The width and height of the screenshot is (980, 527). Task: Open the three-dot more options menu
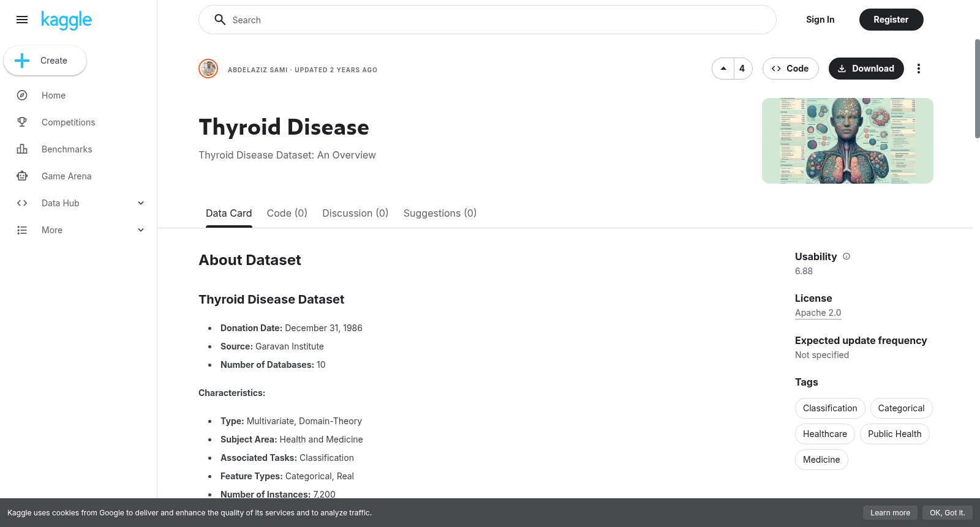click(x=918, y=69)
